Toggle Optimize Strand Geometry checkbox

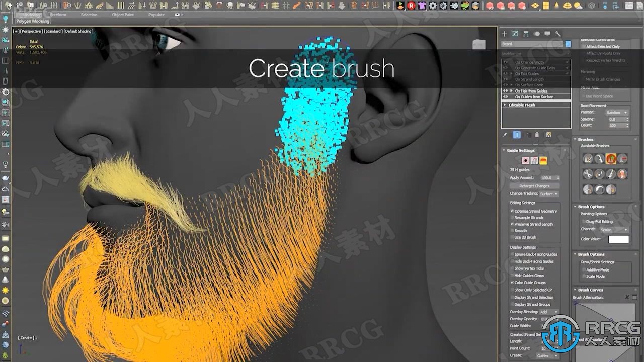tap(512, 211)
